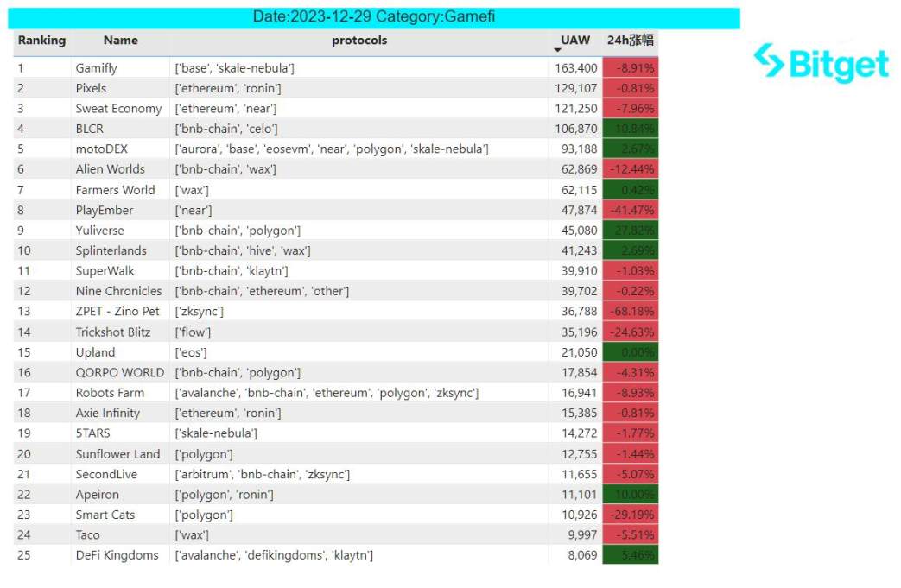Click the sort arrow above UAW header

pyautogui.click(x=557, y=50)
